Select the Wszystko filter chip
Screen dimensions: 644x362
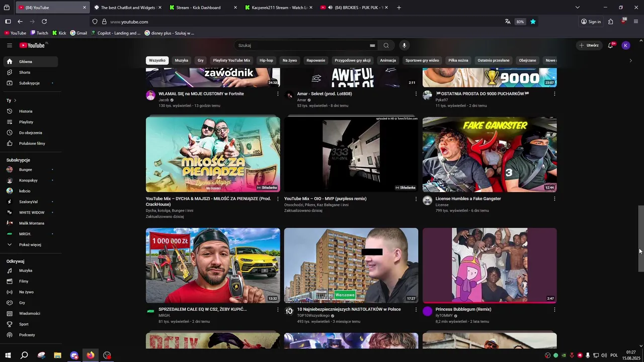pos(157,60)
